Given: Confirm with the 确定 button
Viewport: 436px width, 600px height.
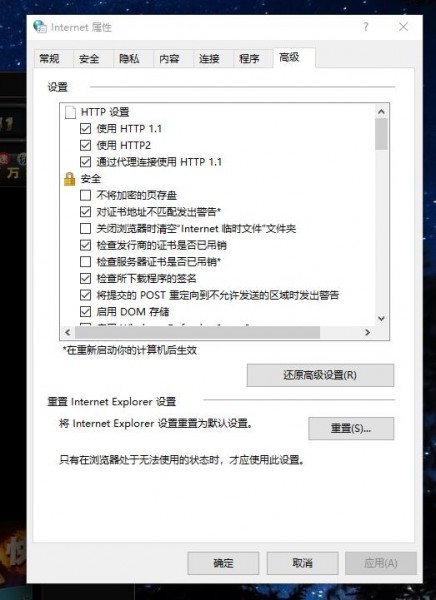Looking at the screenshot, I should 223,563.
